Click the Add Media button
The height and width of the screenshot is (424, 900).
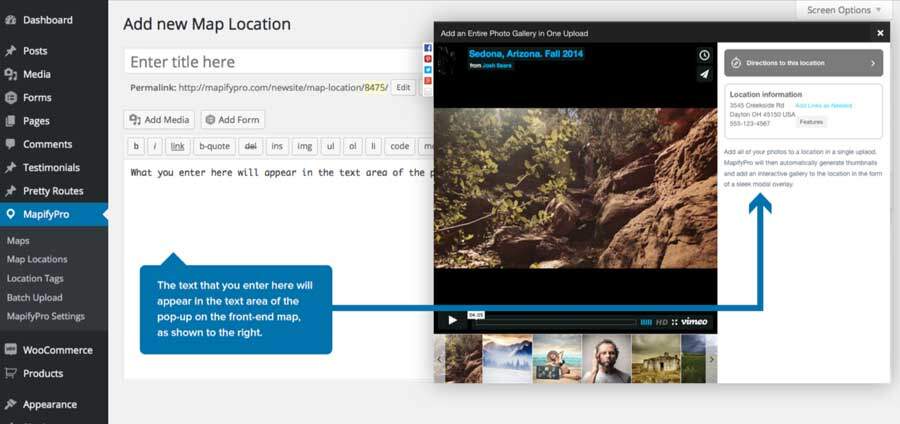[159, 120]
